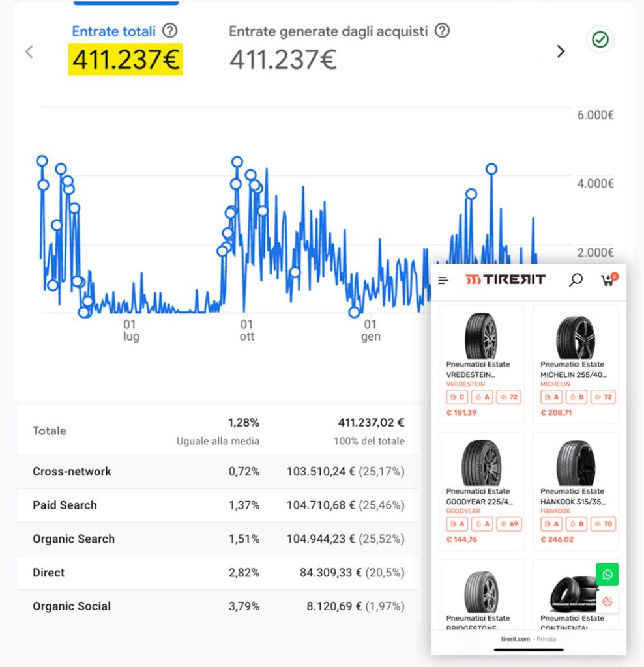
Task: Go to next metric with right chevron
Action: [561, 51]
